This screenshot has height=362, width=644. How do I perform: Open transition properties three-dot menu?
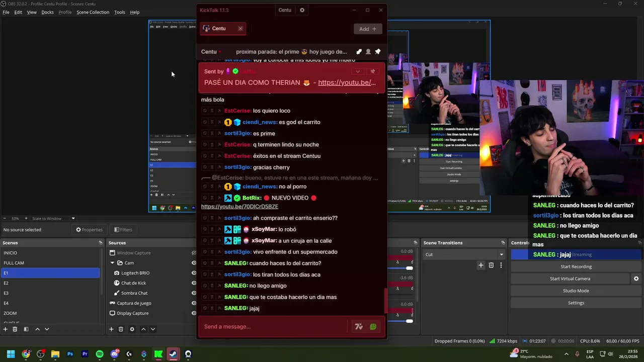pos(501,265)
